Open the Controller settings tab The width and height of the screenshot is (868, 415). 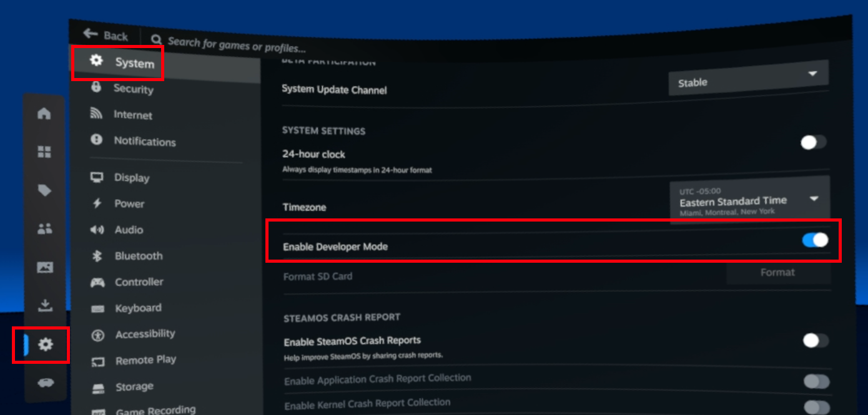click(139, 282)
